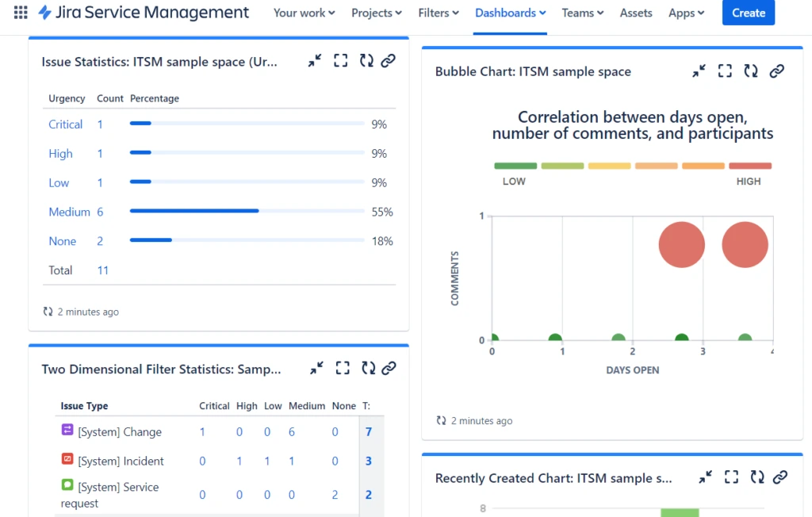Maximize the Bubble Chart gadget
812x517 pixels.
pos(725,71)
